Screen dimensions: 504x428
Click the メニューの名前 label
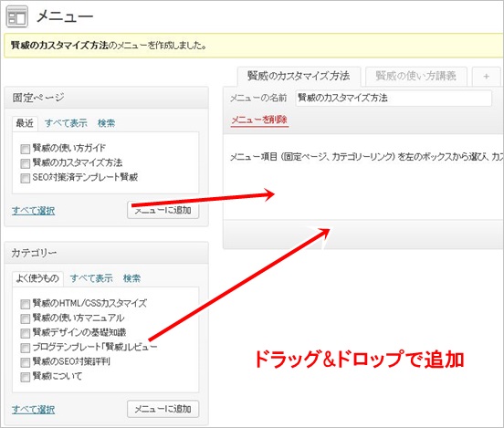pyautogui.click(x=258, y=98)
